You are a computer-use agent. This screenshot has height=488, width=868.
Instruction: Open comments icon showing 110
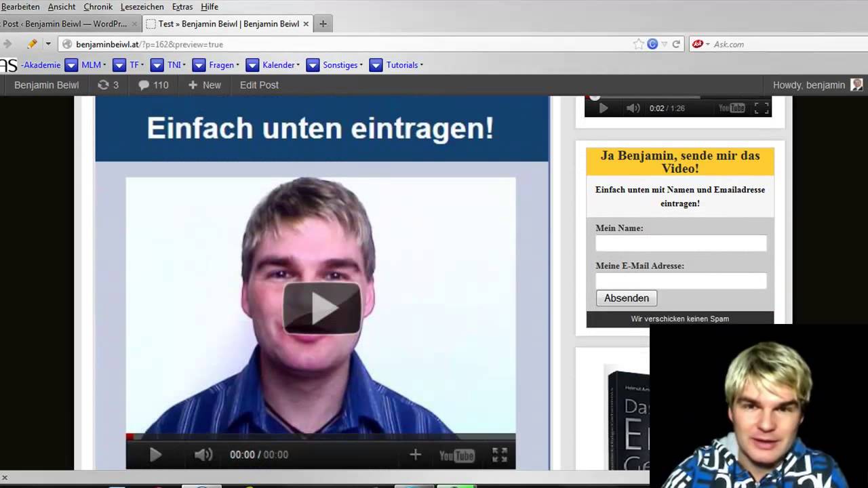153,85
